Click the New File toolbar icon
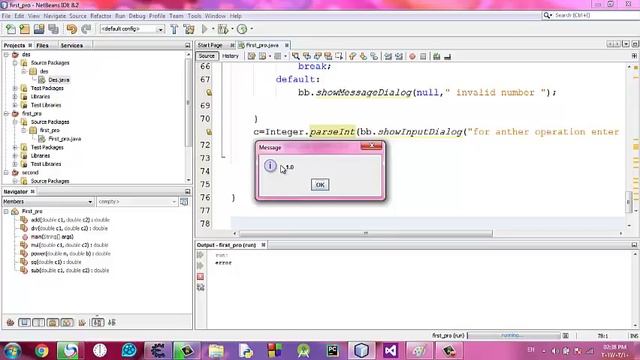This screenshot has width=640, height=360. [11, 29]
